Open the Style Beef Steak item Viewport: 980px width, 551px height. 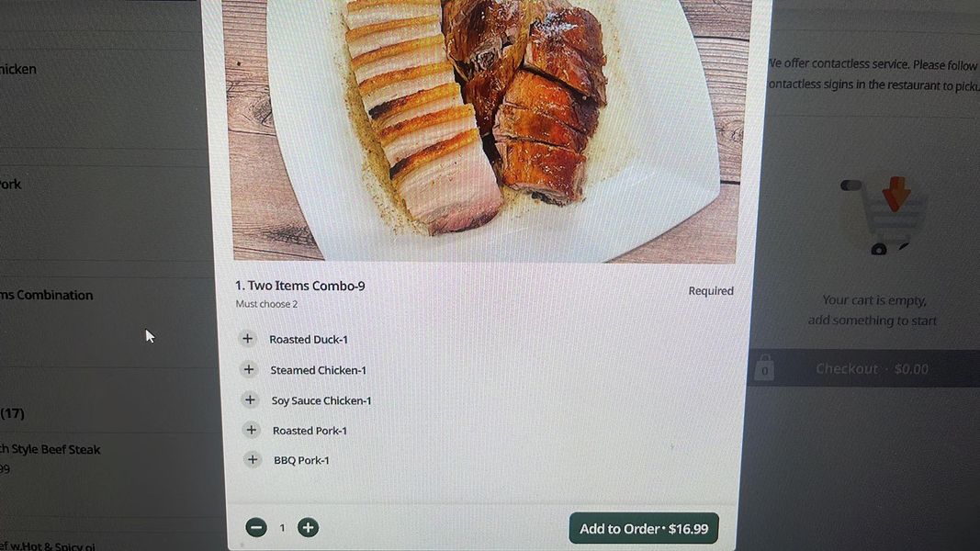(50, 449)
